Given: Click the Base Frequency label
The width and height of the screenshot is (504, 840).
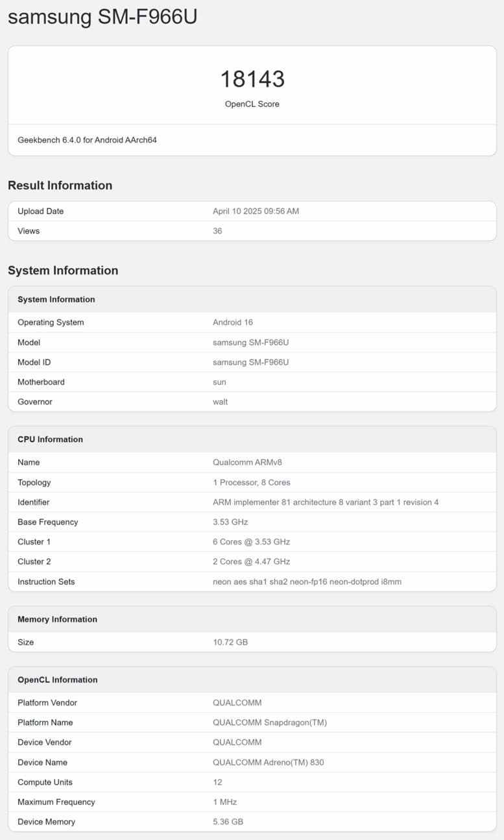Looking at the screenshot, I should tap(47, 522).
